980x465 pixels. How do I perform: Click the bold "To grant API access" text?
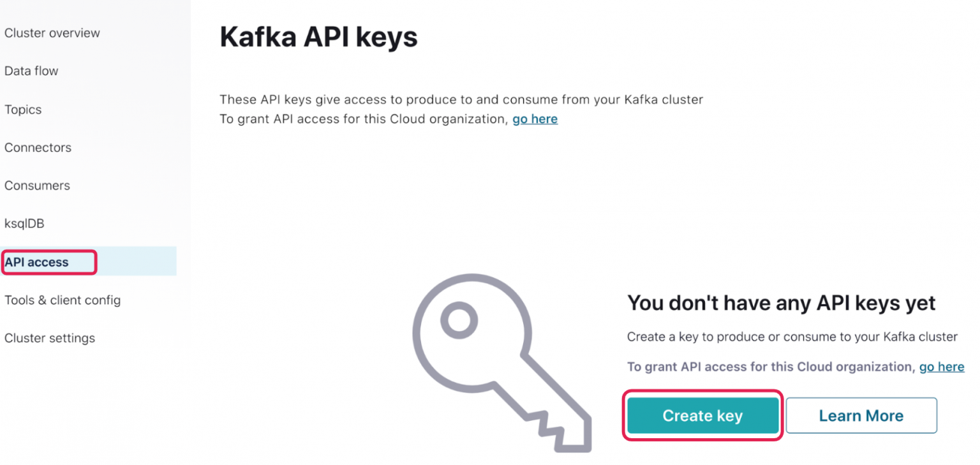coord(770,367)
